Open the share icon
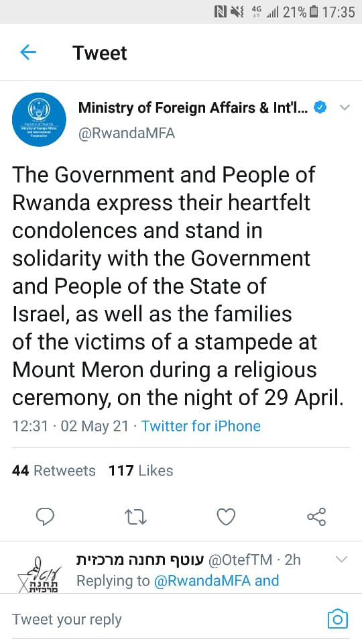Image resolution: width=362 pixels, height=644 pixels. 316,517
